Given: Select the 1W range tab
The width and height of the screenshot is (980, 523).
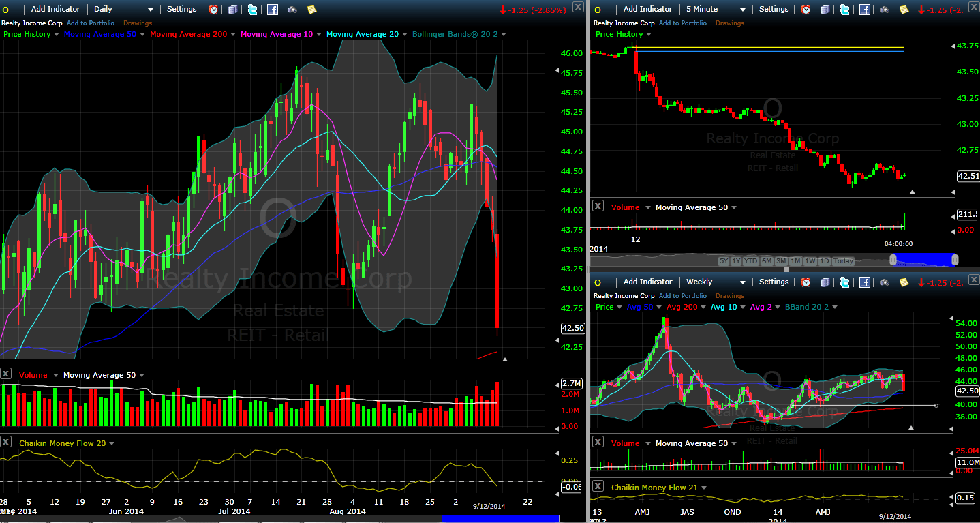Looking at the screenshot, I should point(810,261).
